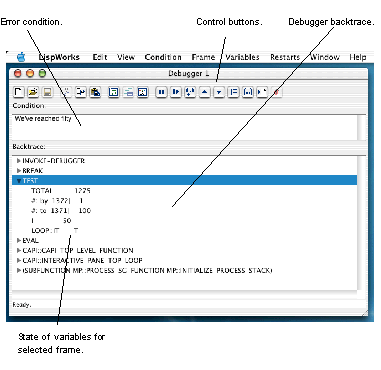Click the restarts arrows control button
Image resolution: width=381 pixels, height=370 pixels.
(x=190, y=92)
